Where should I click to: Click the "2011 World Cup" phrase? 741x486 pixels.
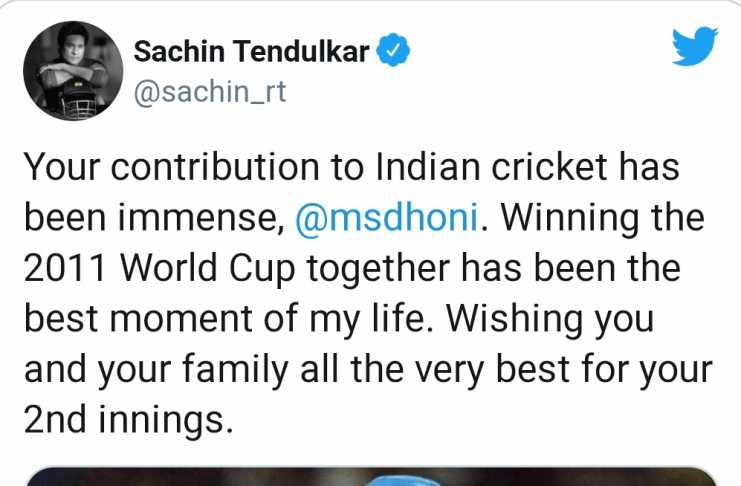(159, 268)
